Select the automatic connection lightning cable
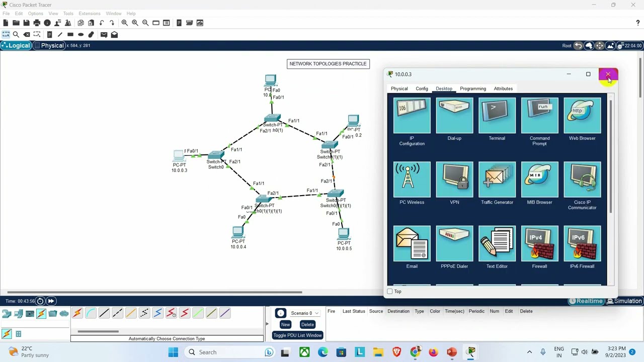Image resolution: width=644 pixels, height=362 pixels. (x=77, y=313)
